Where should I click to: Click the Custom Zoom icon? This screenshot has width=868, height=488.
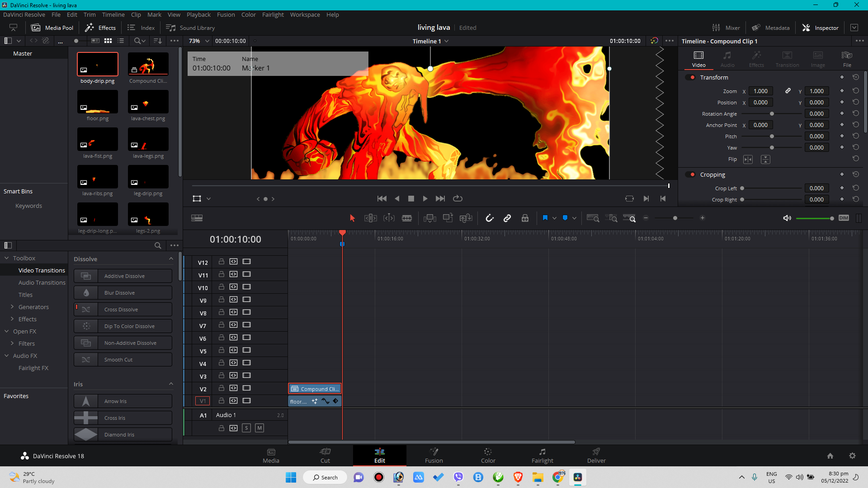[x=629, y=218]
